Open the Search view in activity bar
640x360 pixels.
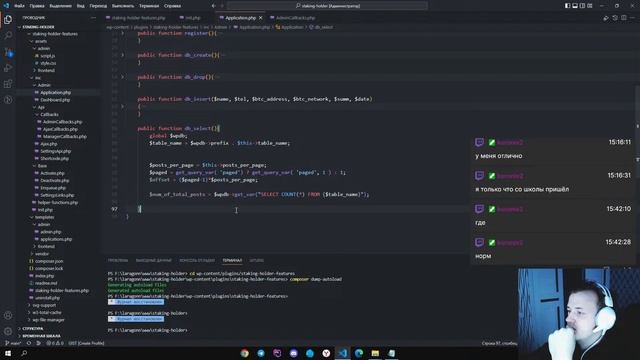8,36
